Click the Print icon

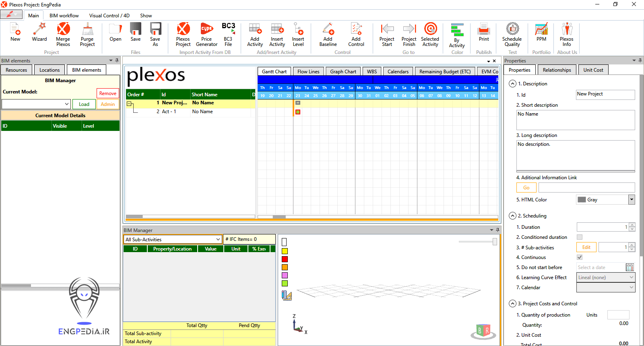(x=484, y=32)
